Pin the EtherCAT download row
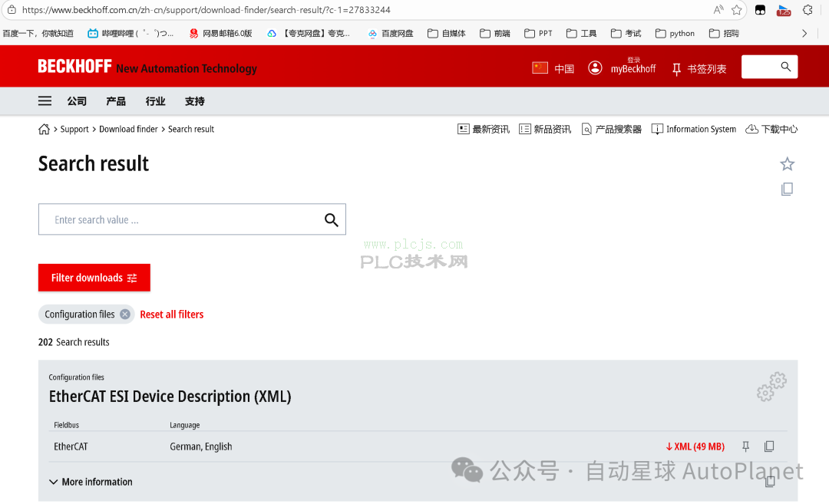Screen dimensions: 829x504 [746, 446]
